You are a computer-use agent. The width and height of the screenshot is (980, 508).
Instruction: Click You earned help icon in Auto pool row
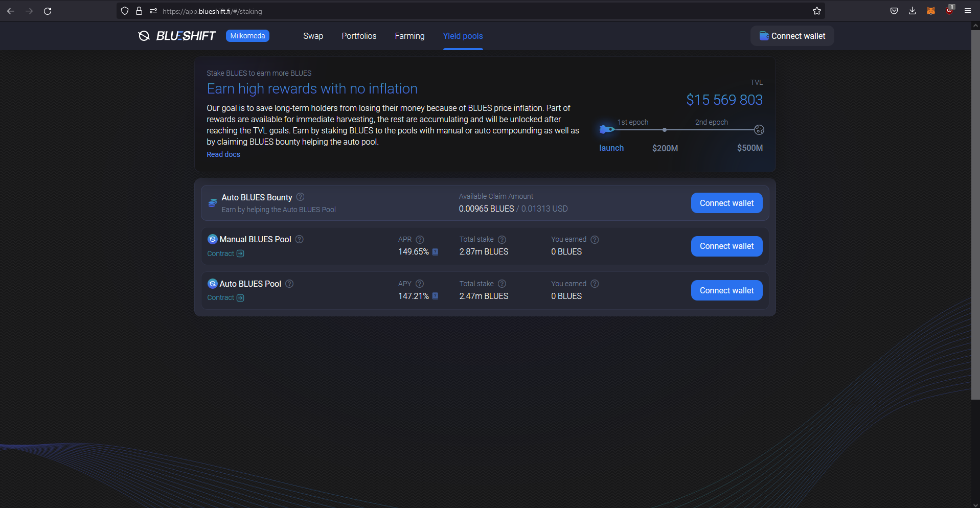595,284
